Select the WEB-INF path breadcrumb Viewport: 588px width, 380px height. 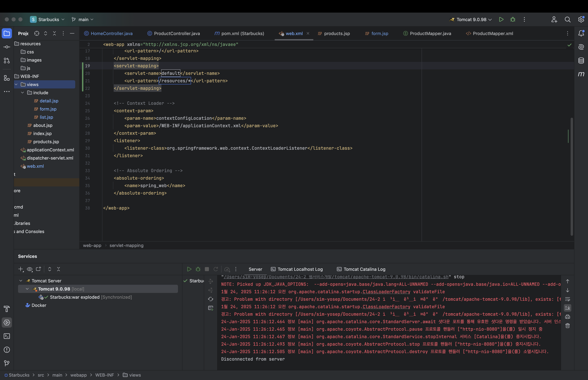105,375
